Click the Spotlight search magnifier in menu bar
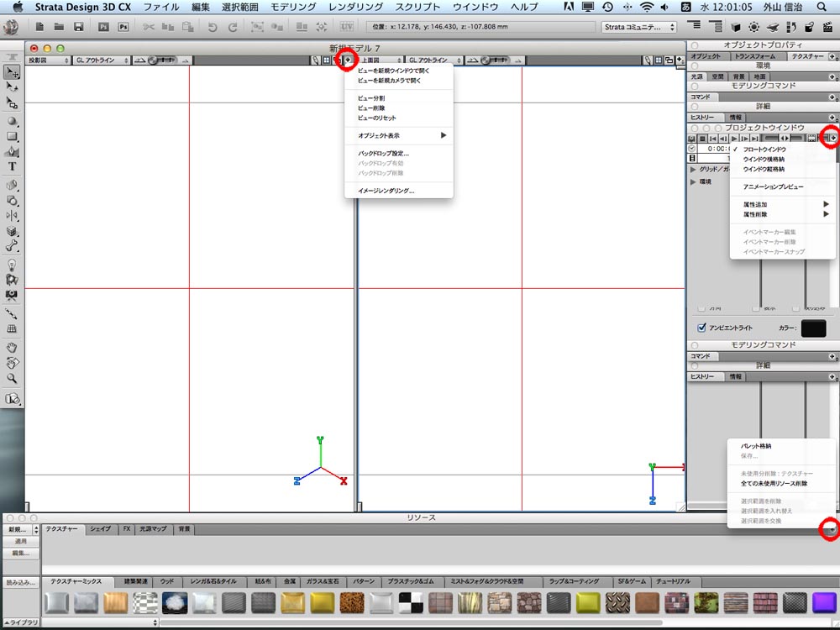 pyautogui.click(x=822, y=7)
